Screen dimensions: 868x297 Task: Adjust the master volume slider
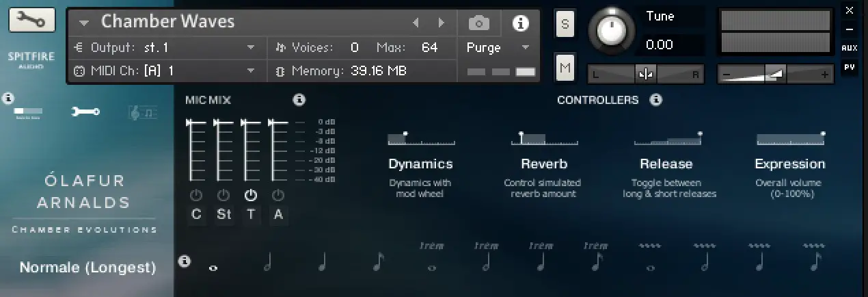(776, 74)
